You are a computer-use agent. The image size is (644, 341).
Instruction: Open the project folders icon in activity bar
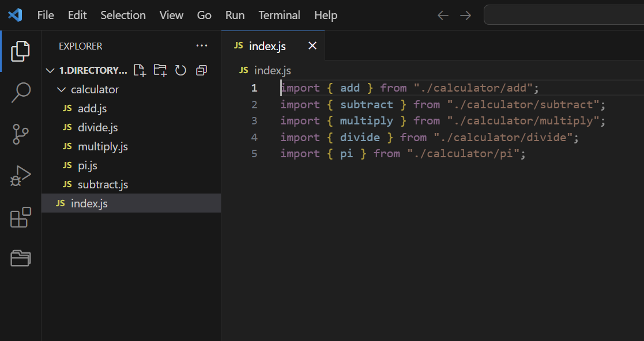pyautogui.click(x=21, y=259)
